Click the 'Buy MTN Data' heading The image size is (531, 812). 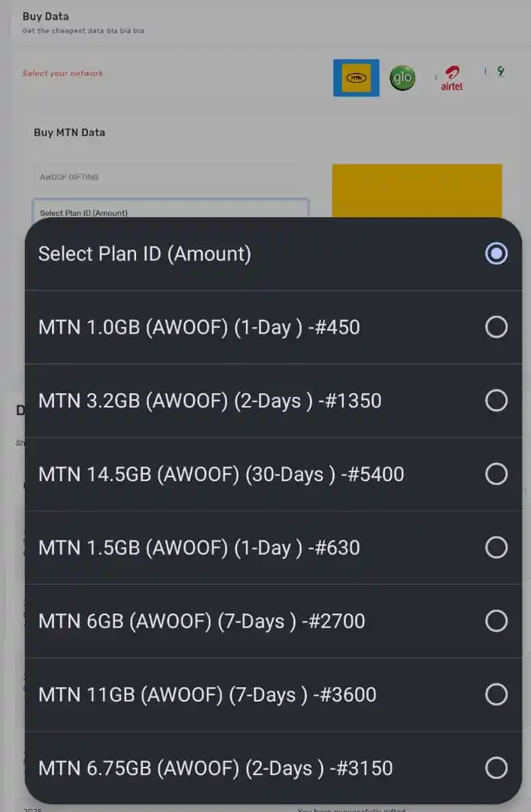[69, 132]
